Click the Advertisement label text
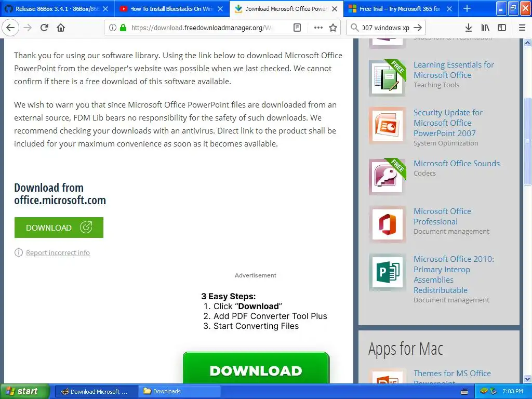The image size is (532, 399). 256,275
